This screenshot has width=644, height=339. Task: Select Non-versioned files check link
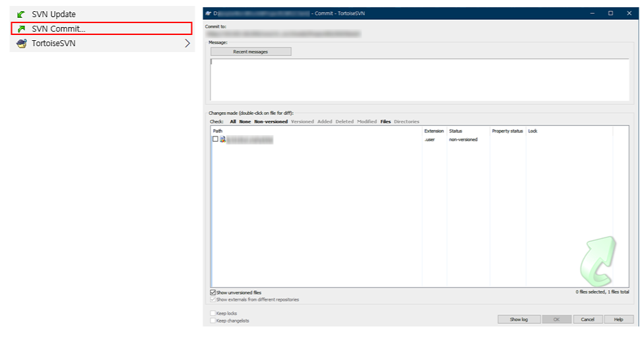coord(271,121)
